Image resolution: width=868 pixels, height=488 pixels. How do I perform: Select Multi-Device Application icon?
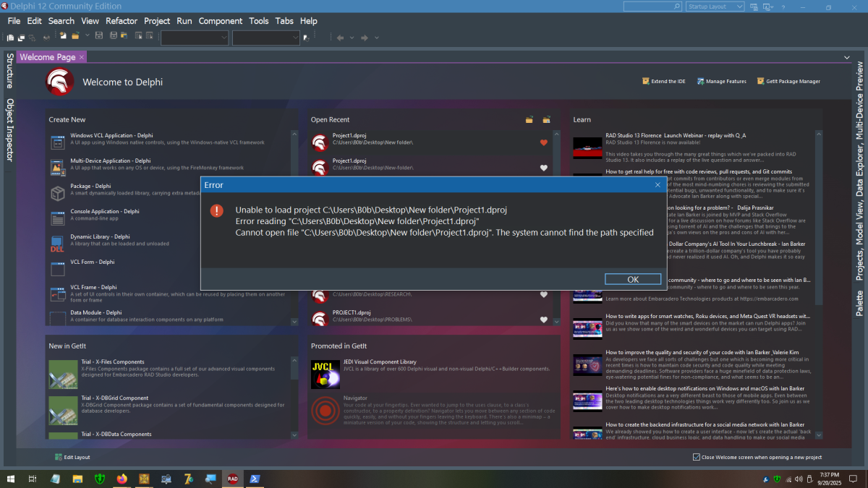pyautogui.click(x=58, y=167)
